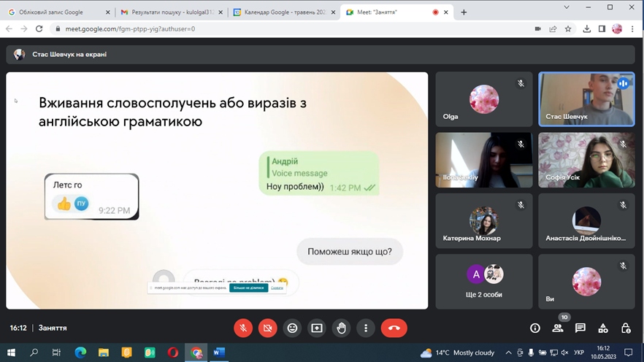The height and width of the screenshot is (362, 644).
Task: Open the chat panel
Action: pyautogui.click(x=580, y=328)
